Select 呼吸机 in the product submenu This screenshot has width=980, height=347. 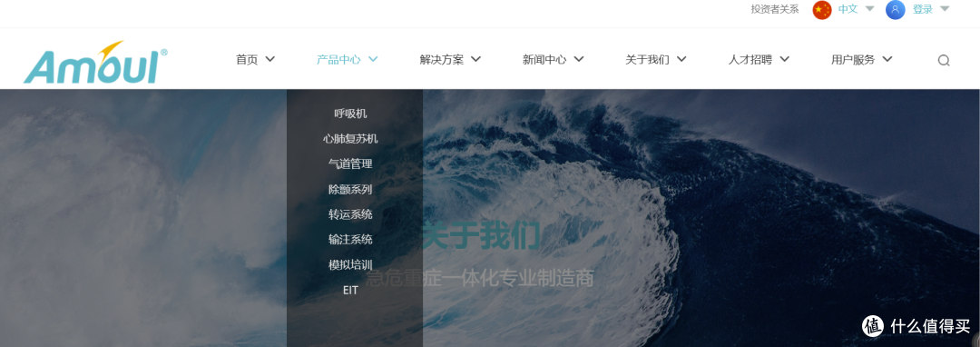tap(350, 114)
